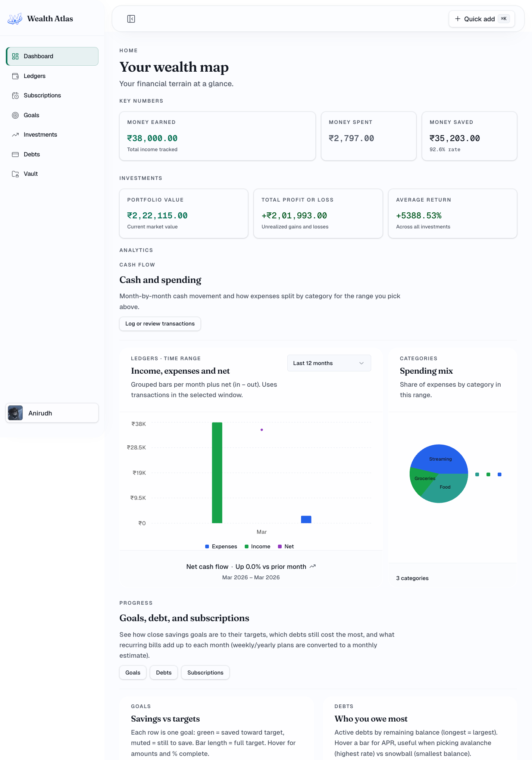Click the Goals target icon
This screenshot has height=760, width=532.
point(15,115)
